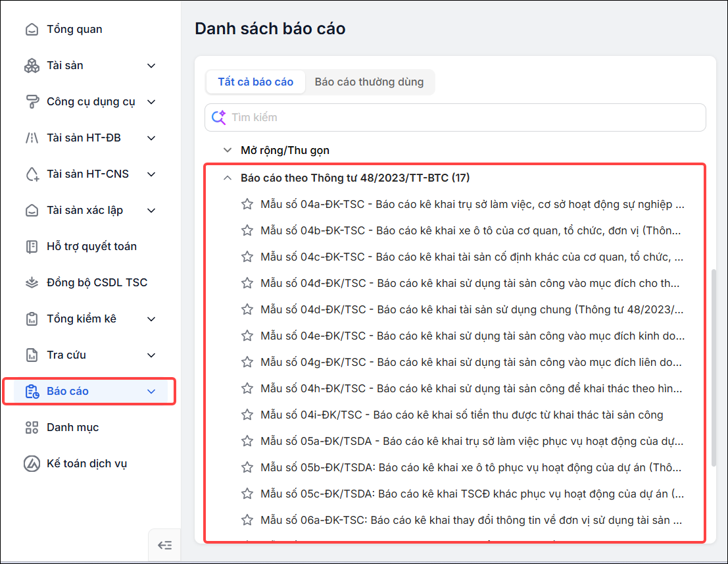Image resolution: width=728 pixels, height=564 pixels.
Task: Open the Đồng bộ CSDL TSC menu item
Action: coord(97,282)
